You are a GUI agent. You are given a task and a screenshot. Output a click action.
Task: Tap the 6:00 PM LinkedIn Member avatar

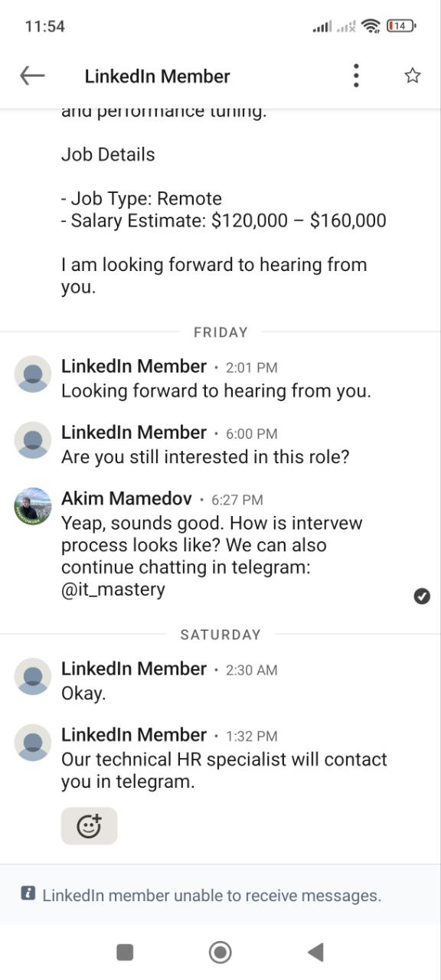(33, 439)
